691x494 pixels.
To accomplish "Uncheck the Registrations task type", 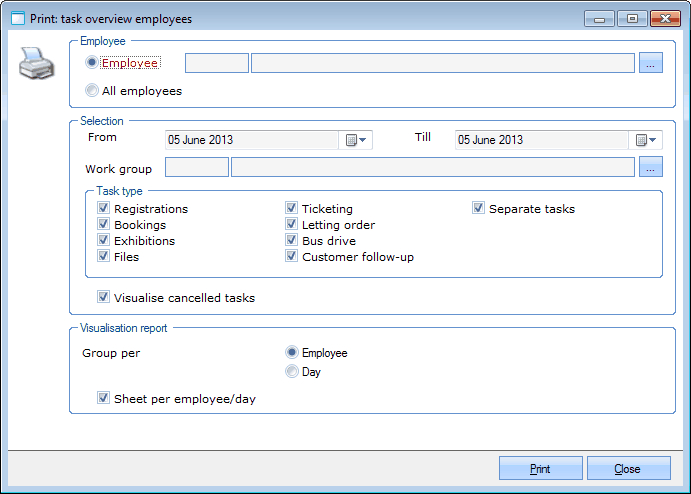I will 103,209.
